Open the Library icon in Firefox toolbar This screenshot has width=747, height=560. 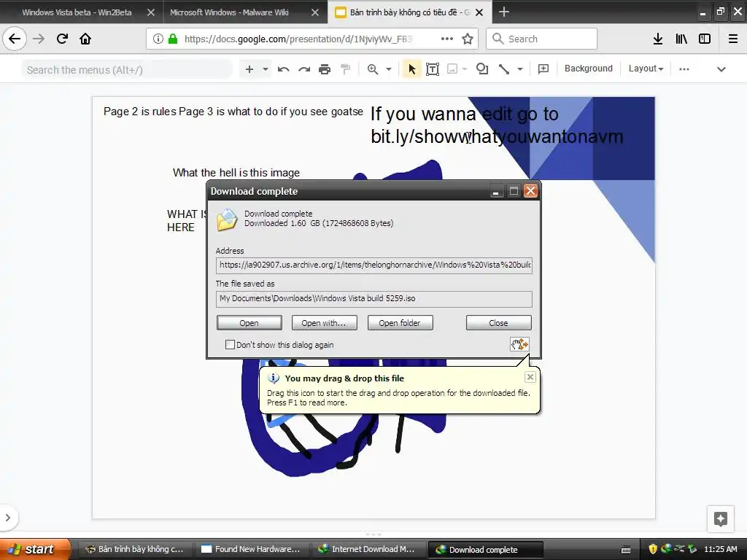point(681,39)
